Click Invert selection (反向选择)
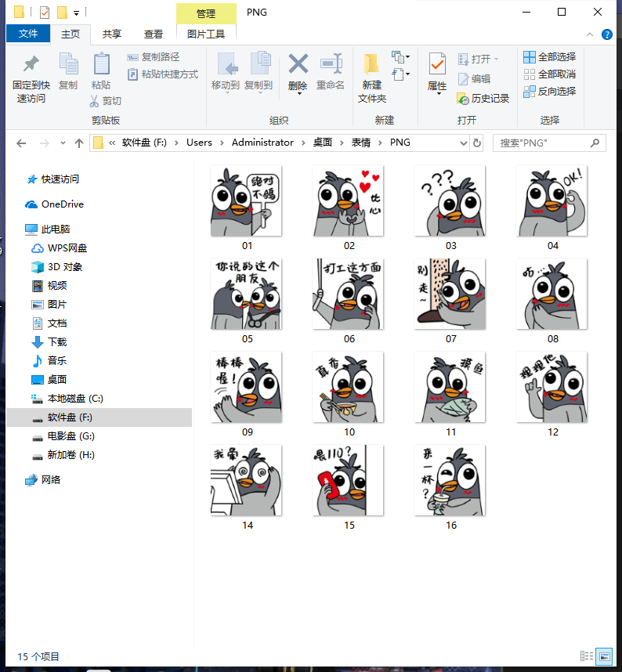 coord(550,92)
